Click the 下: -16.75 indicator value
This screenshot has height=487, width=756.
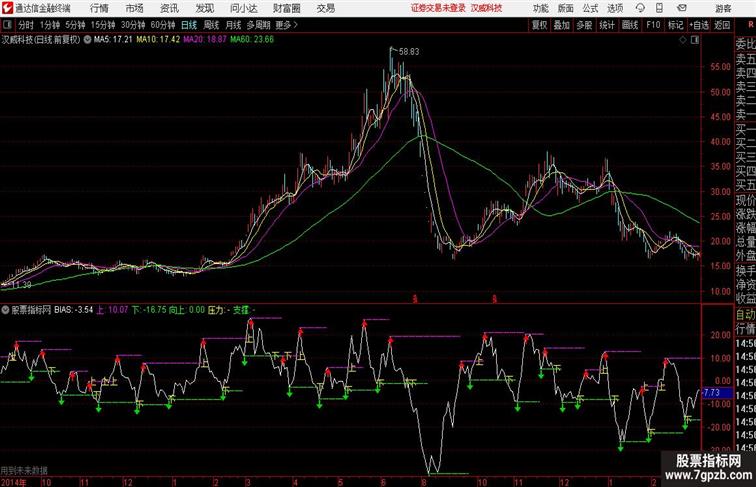pyautogui.click(x=149, y=310)
